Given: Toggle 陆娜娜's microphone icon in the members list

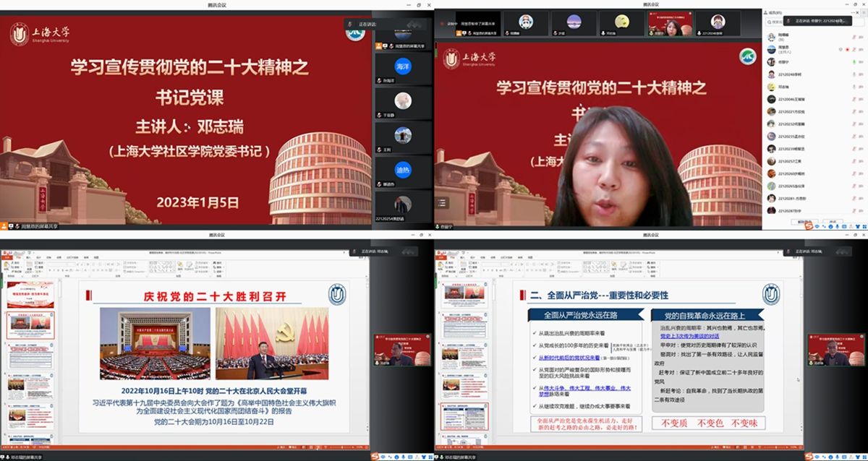Looking at the screenshot, I should (x=854, y=36).
